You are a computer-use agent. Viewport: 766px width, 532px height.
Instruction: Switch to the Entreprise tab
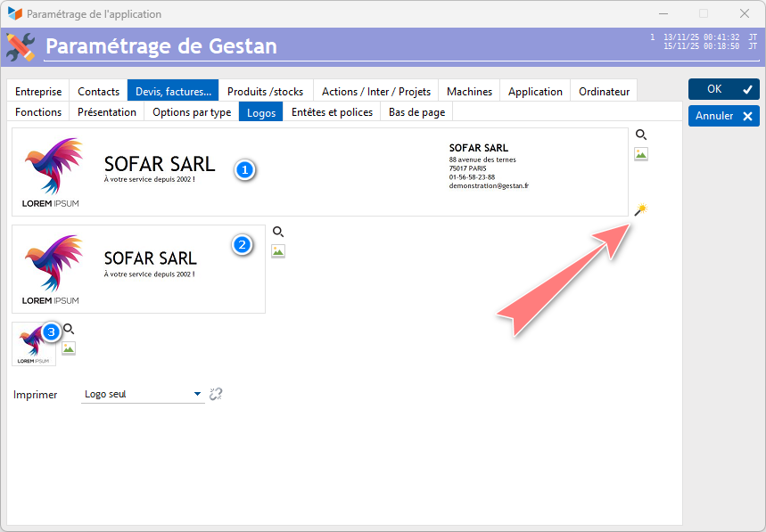pyautogui.click(x=38, y=91)
